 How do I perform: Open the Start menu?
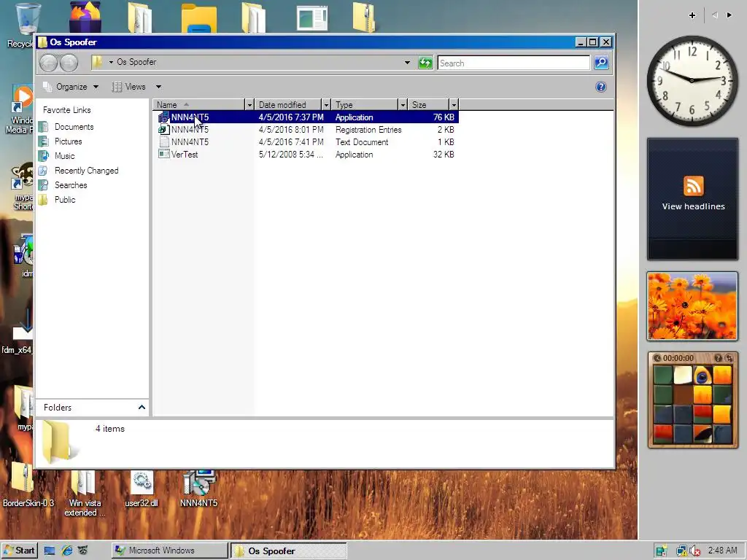(19, 551)
